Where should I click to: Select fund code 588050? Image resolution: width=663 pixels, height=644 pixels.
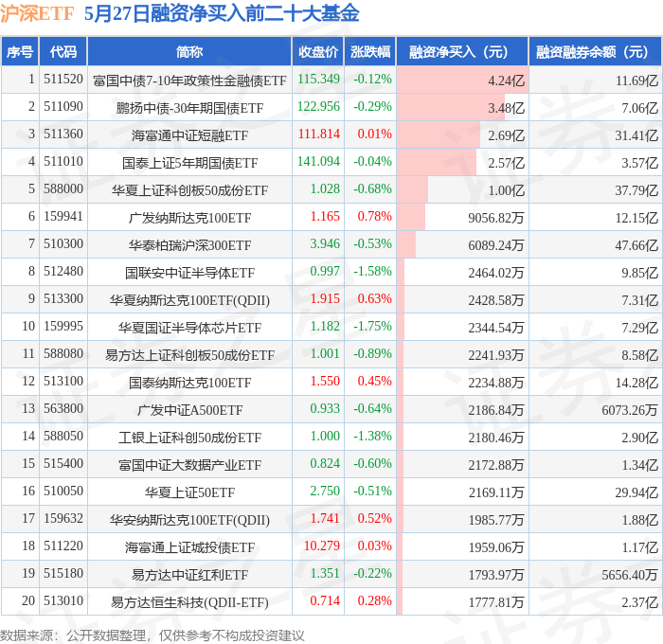click(63, 437)
